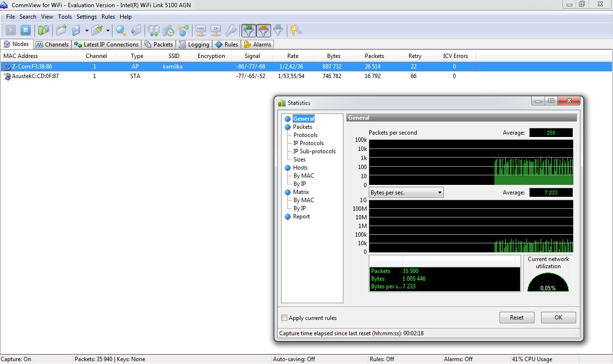Switch to the Channels tab
Viewport: 613px width, 364px height.
52,45
